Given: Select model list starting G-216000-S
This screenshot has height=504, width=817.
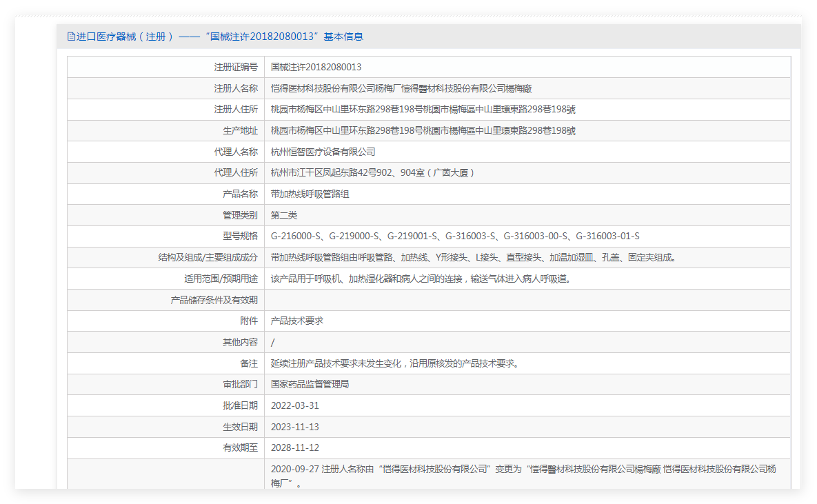Looking at the screenshot, I should point(455,236).
